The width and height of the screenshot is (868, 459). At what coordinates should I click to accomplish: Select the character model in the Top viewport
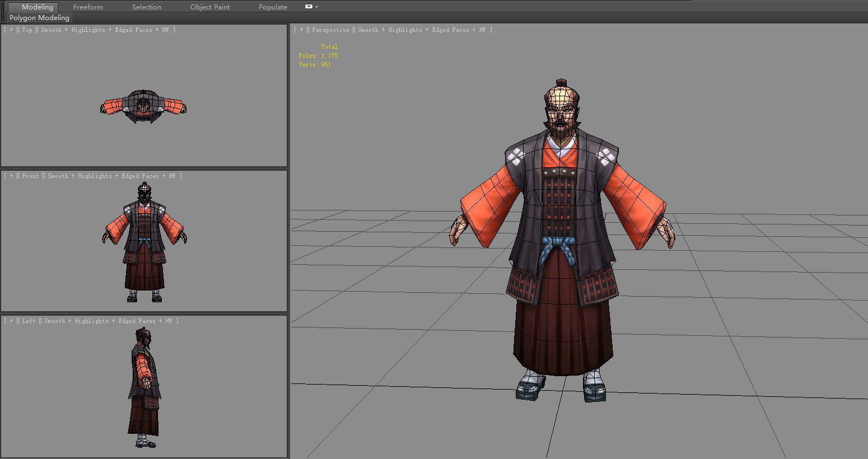coord(143,106)
